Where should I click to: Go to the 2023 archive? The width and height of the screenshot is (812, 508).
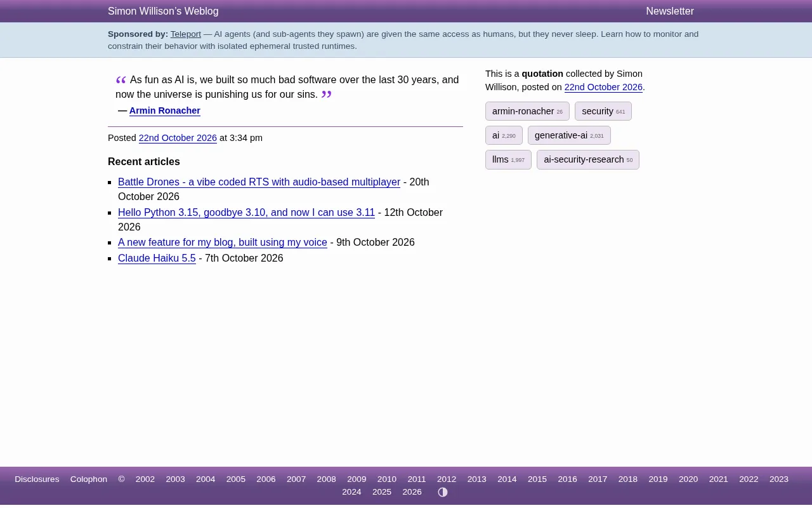[779, 479]
